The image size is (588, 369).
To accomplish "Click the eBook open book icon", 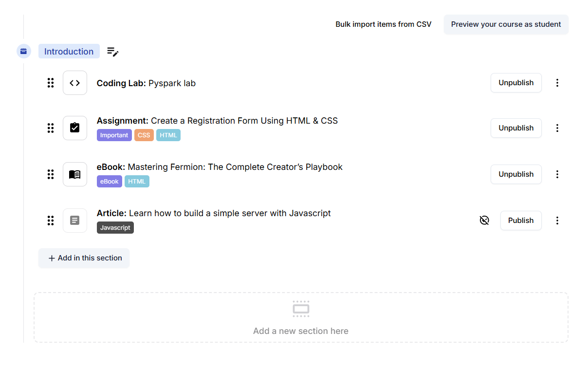I will 74,174.
